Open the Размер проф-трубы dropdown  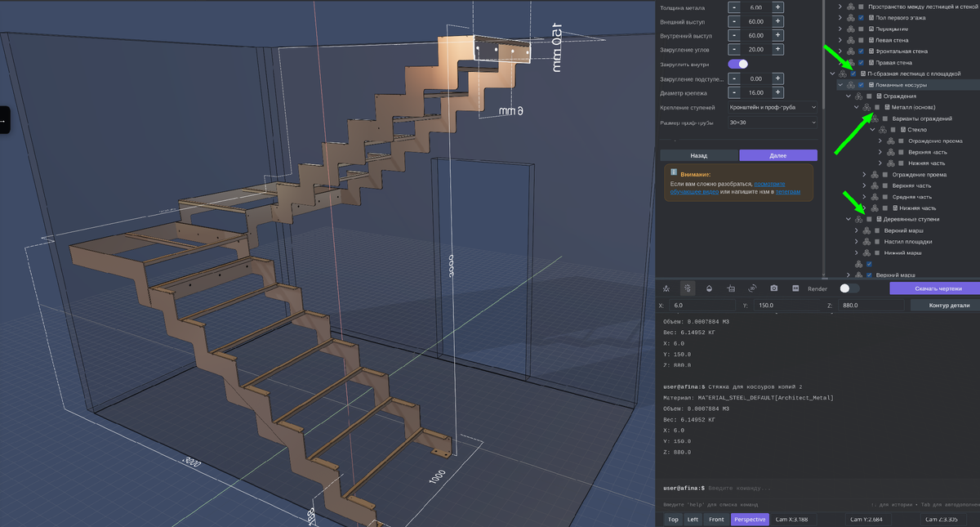(x=772, y=123)
